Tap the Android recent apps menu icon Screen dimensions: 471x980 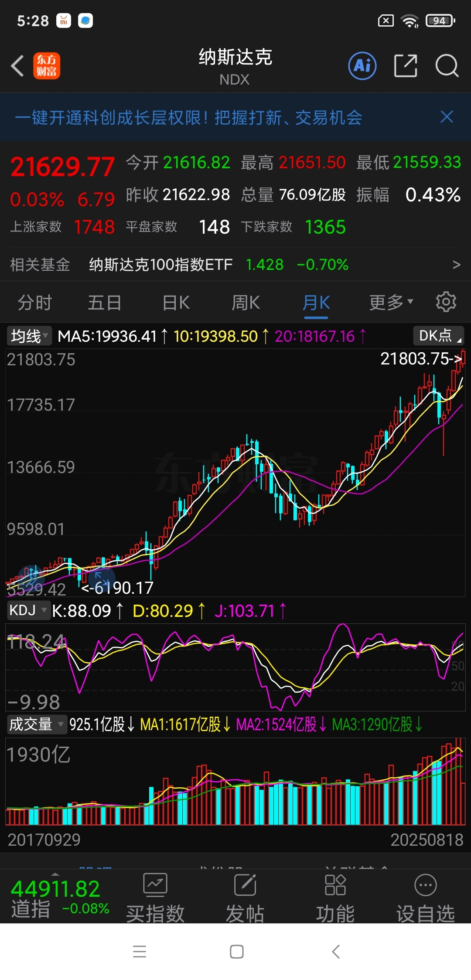[140, 951]
